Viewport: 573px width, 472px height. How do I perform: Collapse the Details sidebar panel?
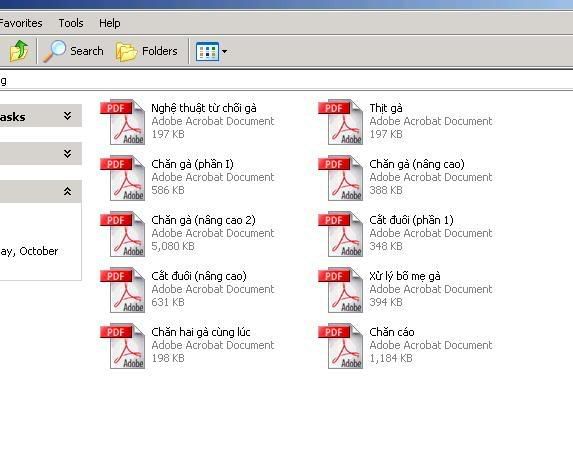pyautogui.click(x=67, y=191)
